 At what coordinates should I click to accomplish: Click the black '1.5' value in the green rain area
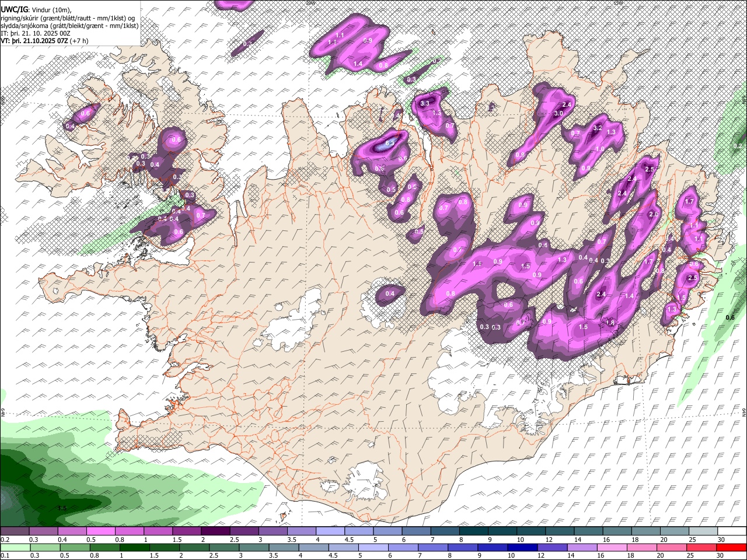click(62, 509)
